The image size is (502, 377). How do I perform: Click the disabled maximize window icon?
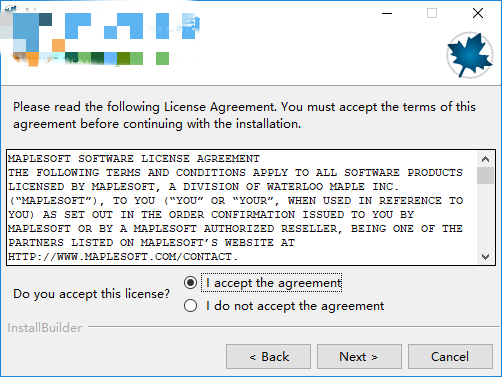pos(432,13)
